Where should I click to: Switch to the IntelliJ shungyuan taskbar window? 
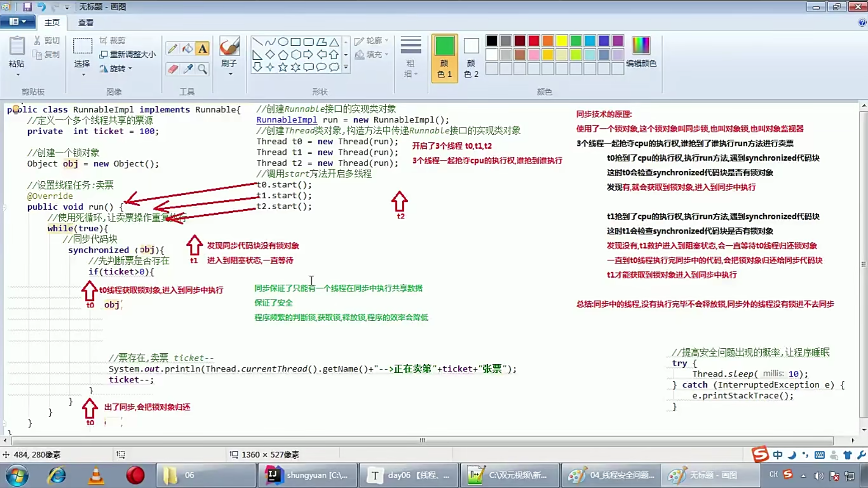tap(307, 475)
